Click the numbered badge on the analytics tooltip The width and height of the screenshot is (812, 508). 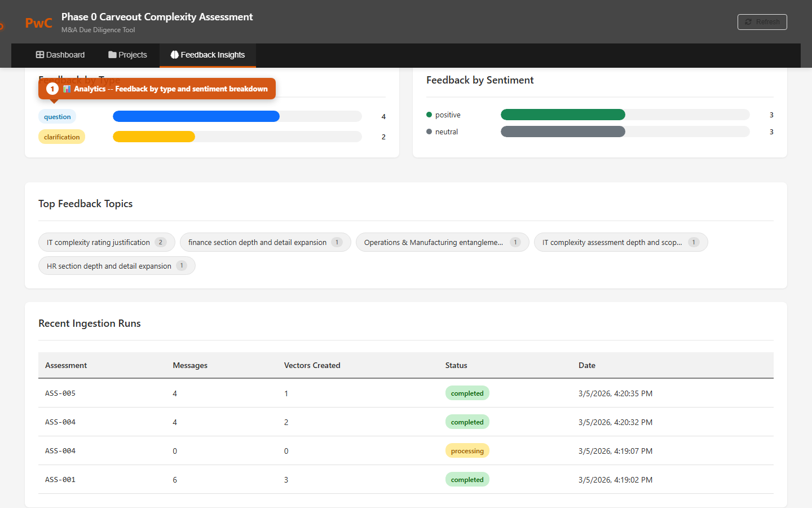pyautogui.click(x=52, y=89)
